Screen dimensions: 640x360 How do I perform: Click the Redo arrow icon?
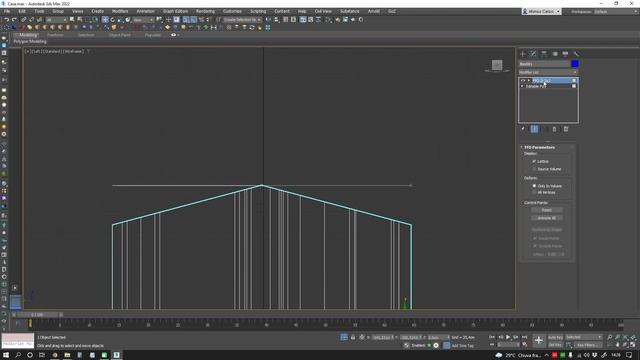(14, 20)
